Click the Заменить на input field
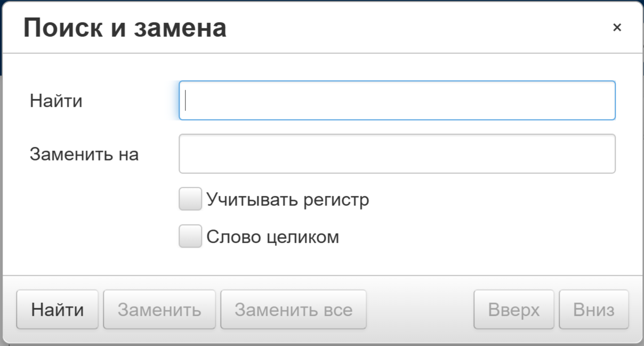 coord(397,154)
